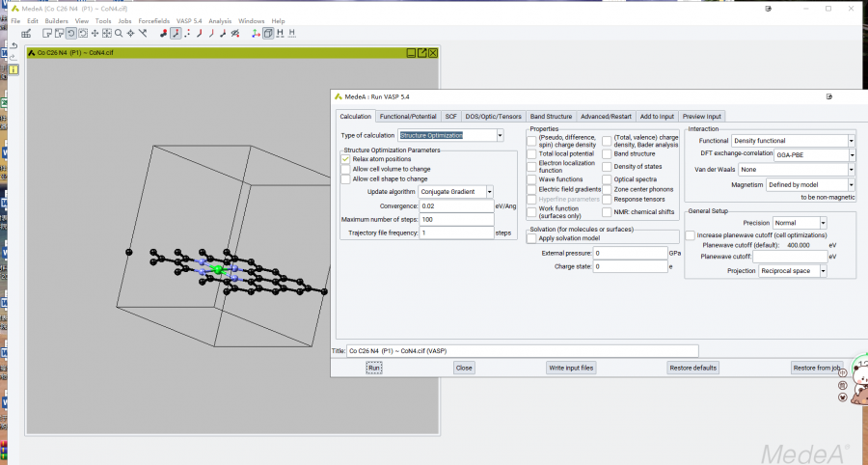Click Write input files button
Screen dimensions: 868x465
click(x=572, y=368)
